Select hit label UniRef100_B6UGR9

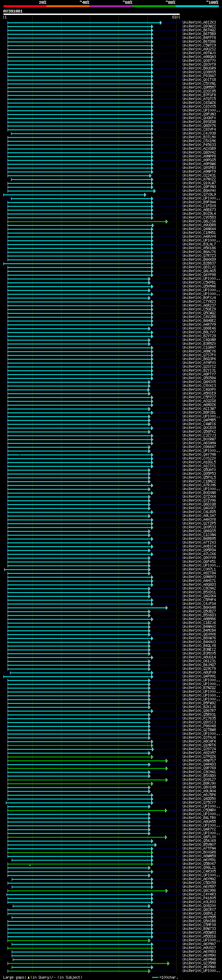199,68
